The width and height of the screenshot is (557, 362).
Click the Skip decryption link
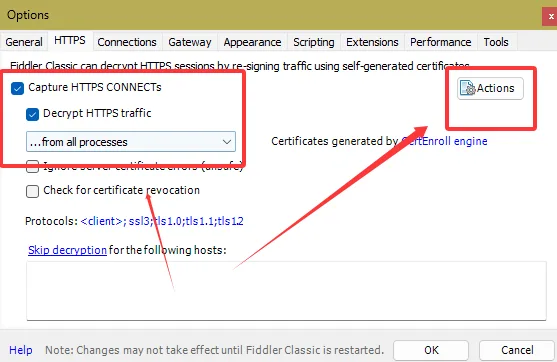[x=67, y=250]
